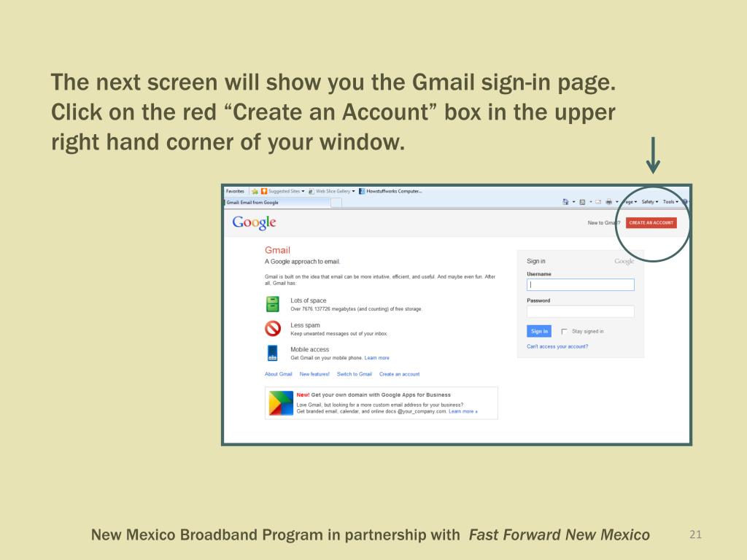Click the Less spam heading

(x=306, y=325)
